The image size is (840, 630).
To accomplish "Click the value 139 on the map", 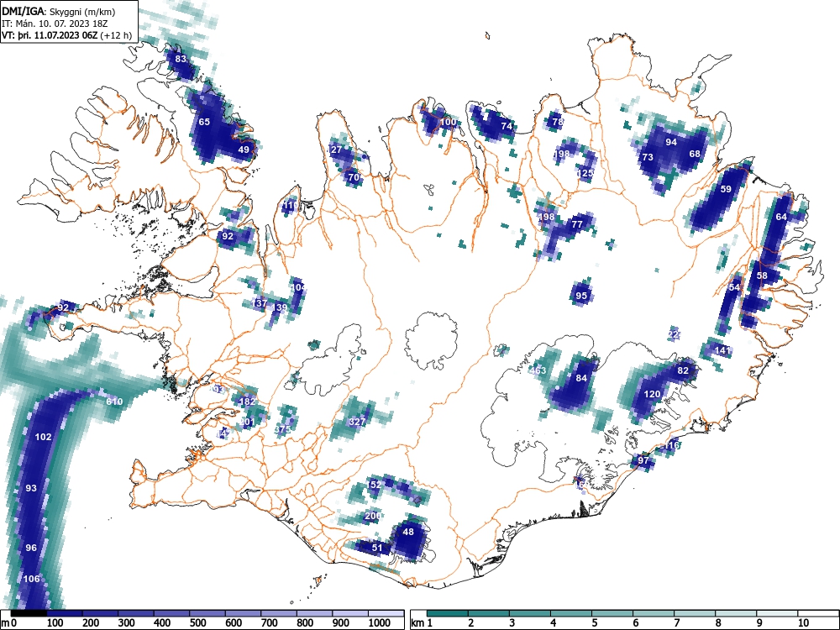I will click(280, 307).
